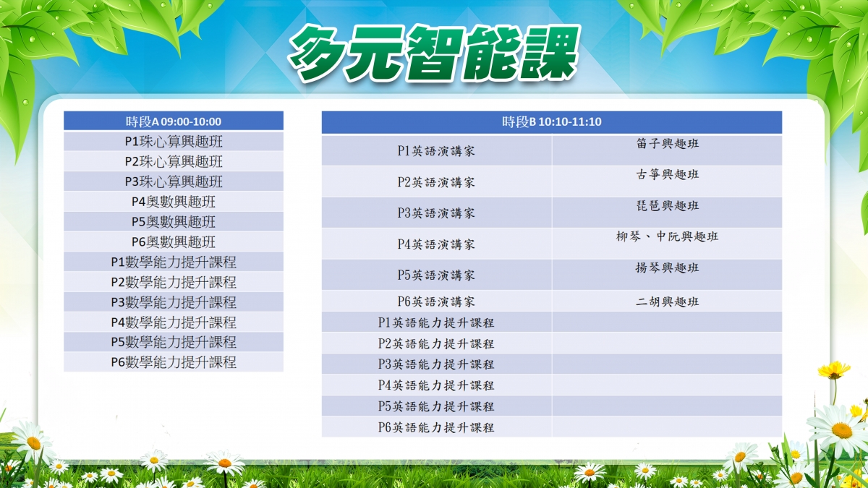This screenshot has width=868, height=488.
Task: Pick the P5數學能力提升課程 cell
Action: coord(174,342)
